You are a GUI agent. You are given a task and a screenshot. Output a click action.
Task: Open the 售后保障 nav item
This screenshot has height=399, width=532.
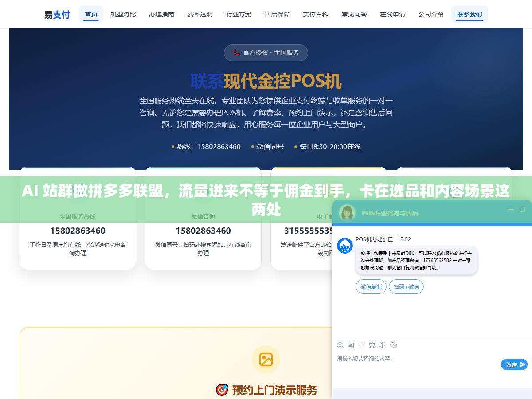[278, 14]
